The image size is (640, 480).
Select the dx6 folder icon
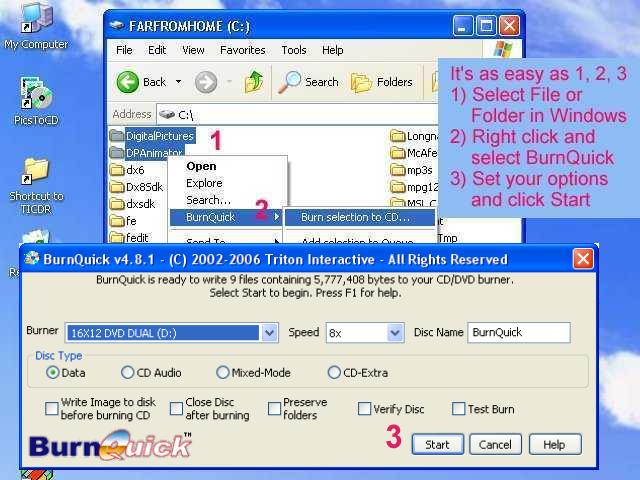117,170
